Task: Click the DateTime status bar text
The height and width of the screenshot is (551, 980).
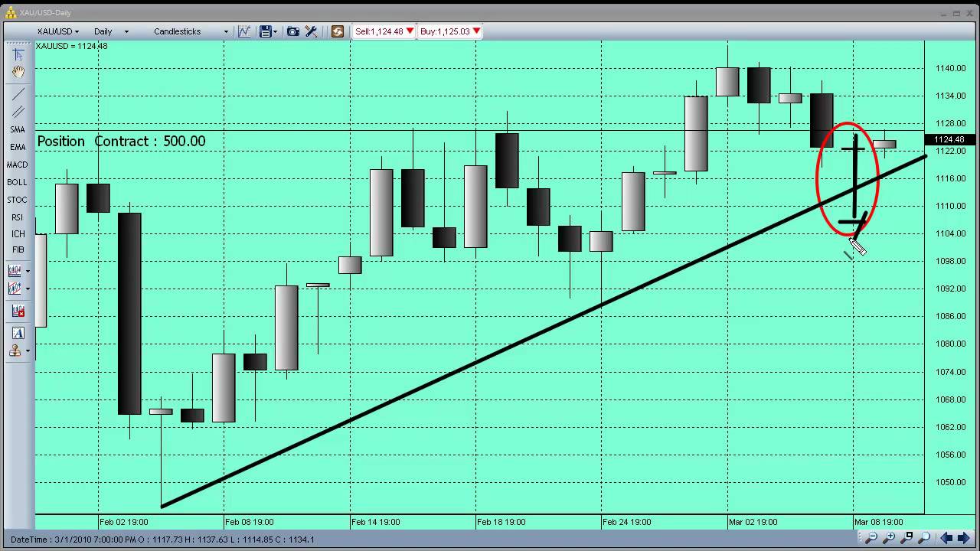Action: coord(162,540)
